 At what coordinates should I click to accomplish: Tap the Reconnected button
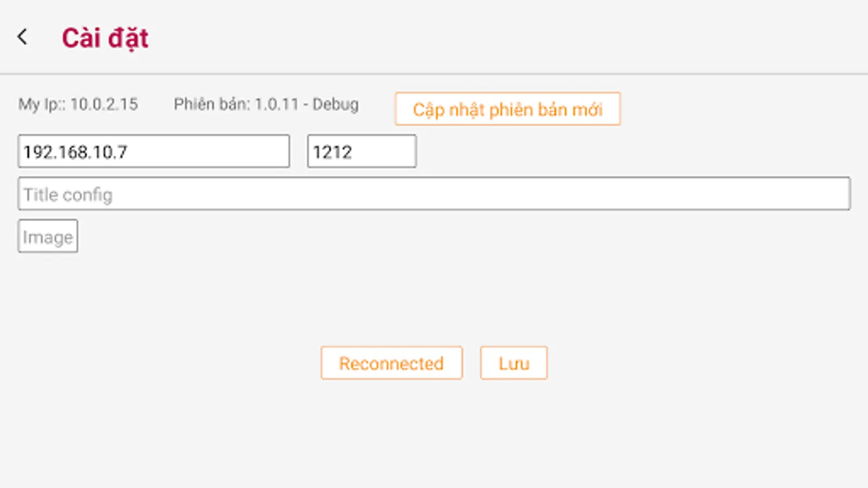tap(391, 363)
